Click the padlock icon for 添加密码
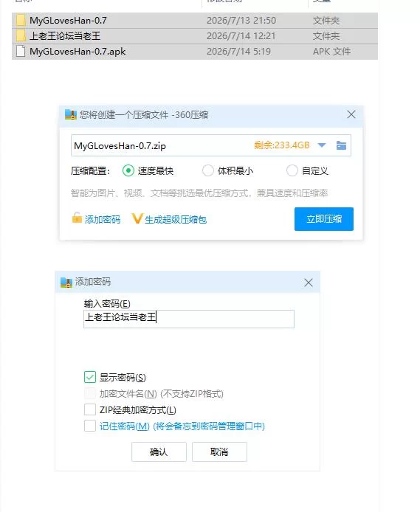This screenshot has width=420, height=512. (77, 218)
